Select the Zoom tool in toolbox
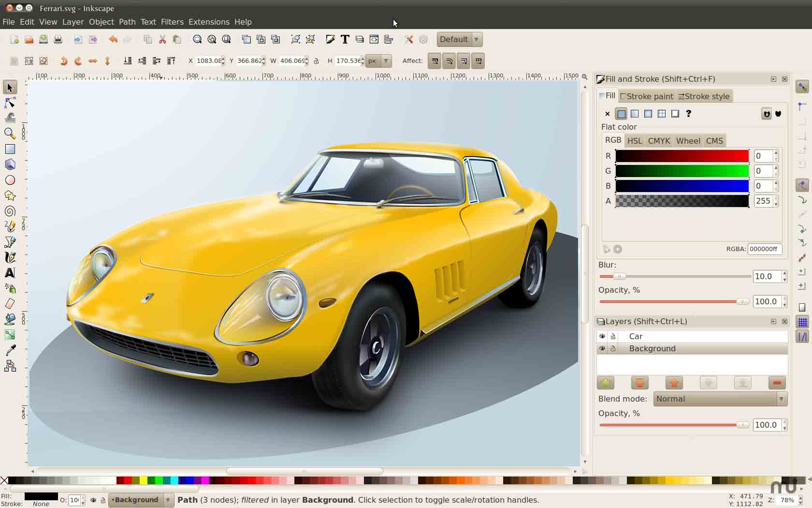This screenshot has height=508, width=812. click(10, 134)
